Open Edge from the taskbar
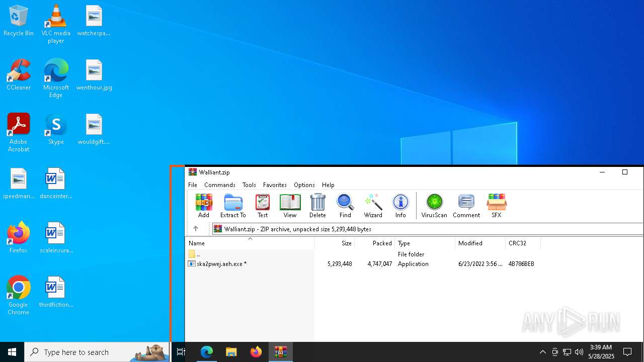 (x=207, y=352)
